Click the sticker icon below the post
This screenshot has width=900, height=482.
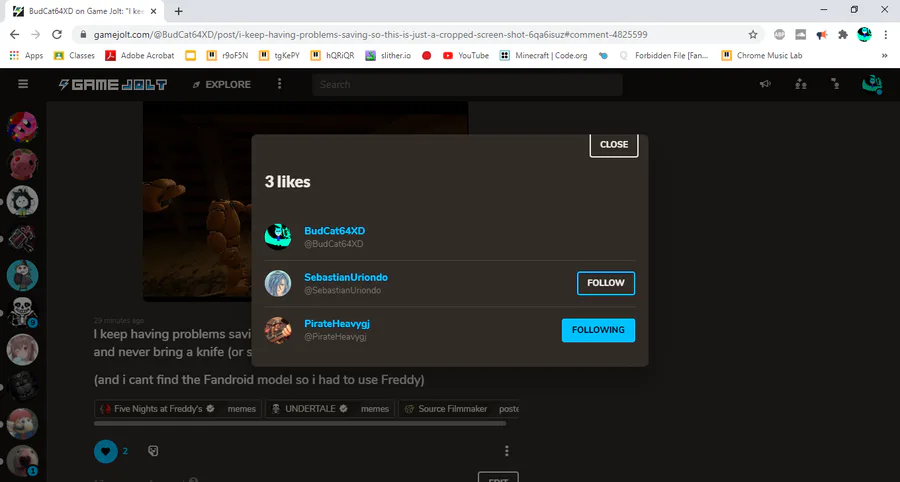(x=153, y=451)
